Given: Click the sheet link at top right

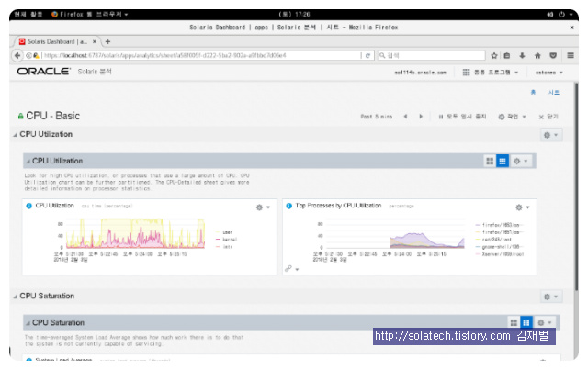Looking at the screenshot, I should (x=553, y=93).
